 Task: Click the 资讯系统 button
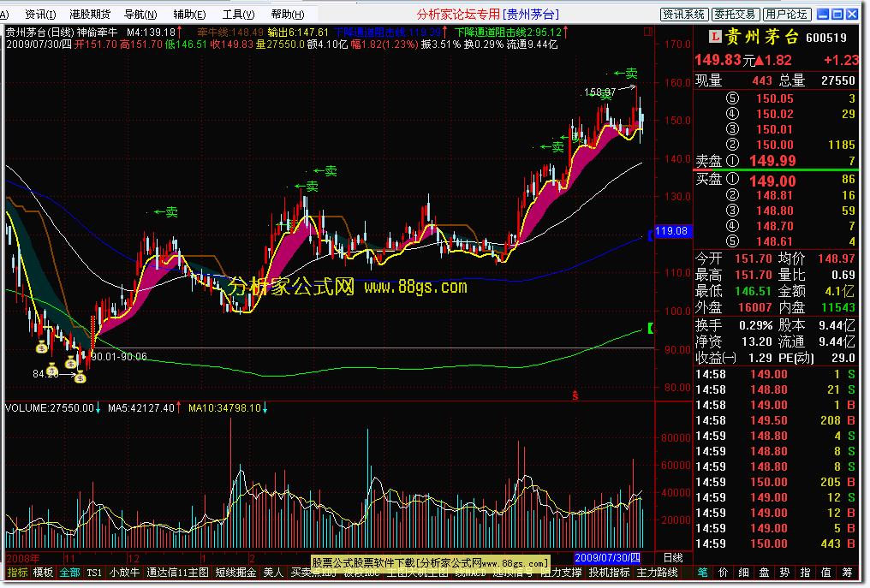point(683,15)
